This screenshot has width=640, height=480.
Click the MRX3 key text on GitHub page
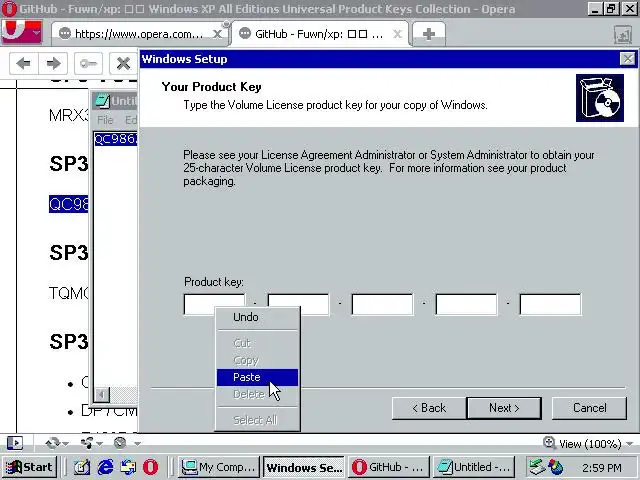68,116
